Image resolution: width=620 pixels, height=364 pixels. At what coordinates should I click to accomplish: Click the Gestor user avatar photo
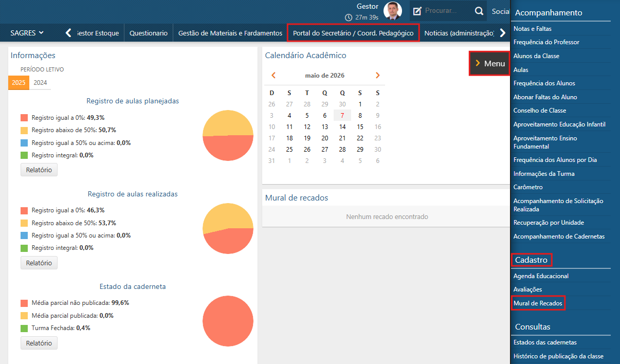393,11
